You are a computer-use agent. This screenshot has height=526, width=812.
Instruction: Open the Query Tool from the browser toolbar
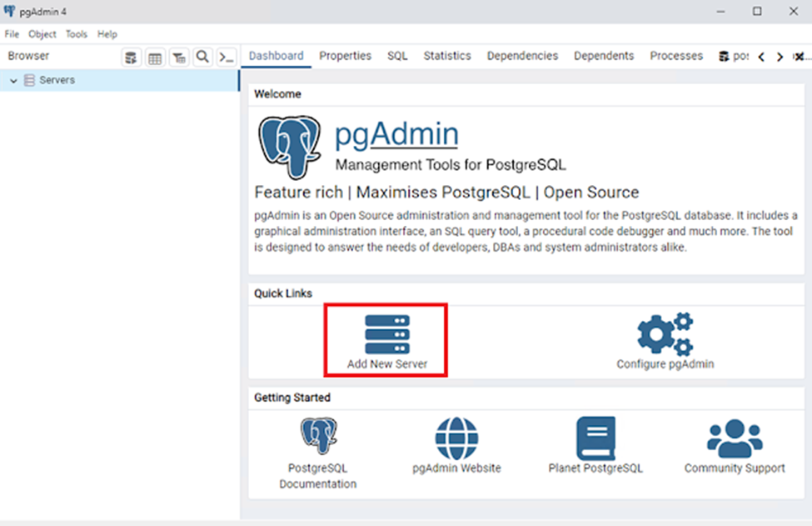pyautogui.click(x=131, y=56)
